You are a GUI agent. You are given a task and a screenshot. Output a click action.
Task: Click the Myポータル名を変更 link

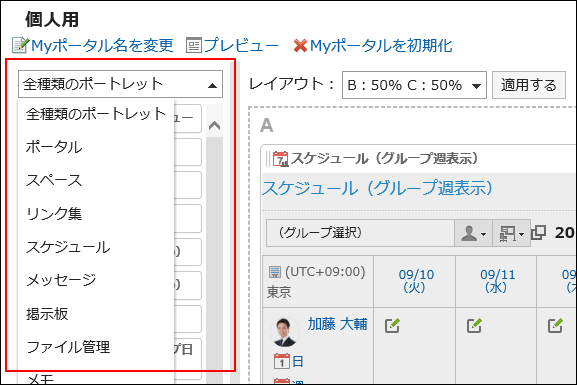tap(102, 46)
